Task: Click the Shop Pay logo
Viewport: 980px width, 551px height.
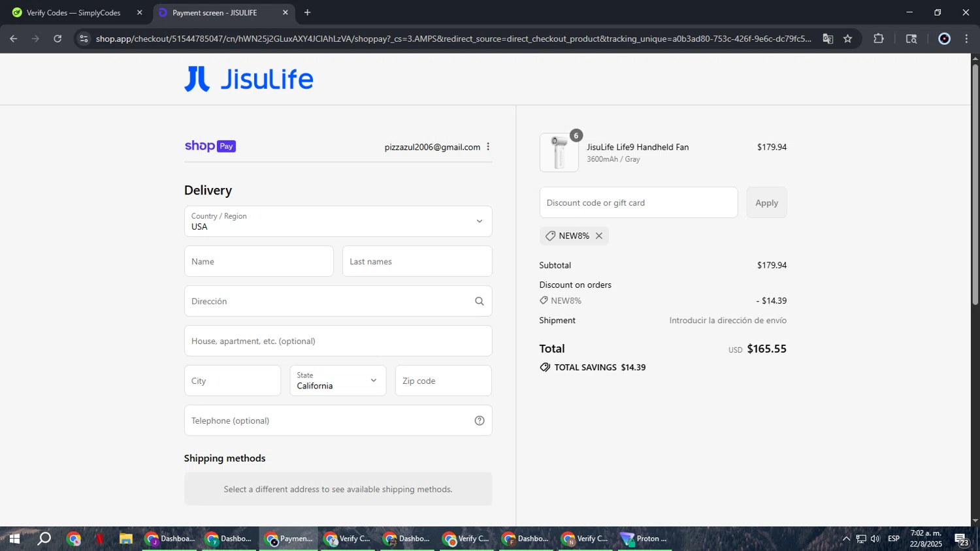Action: pos(210,146)
